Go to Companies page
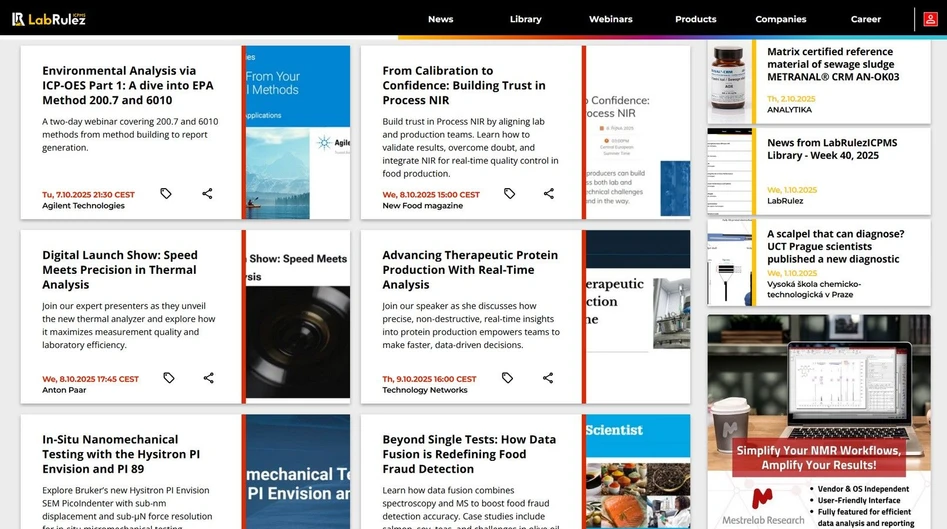The image size is (947, 529). (x=780, y=19)
